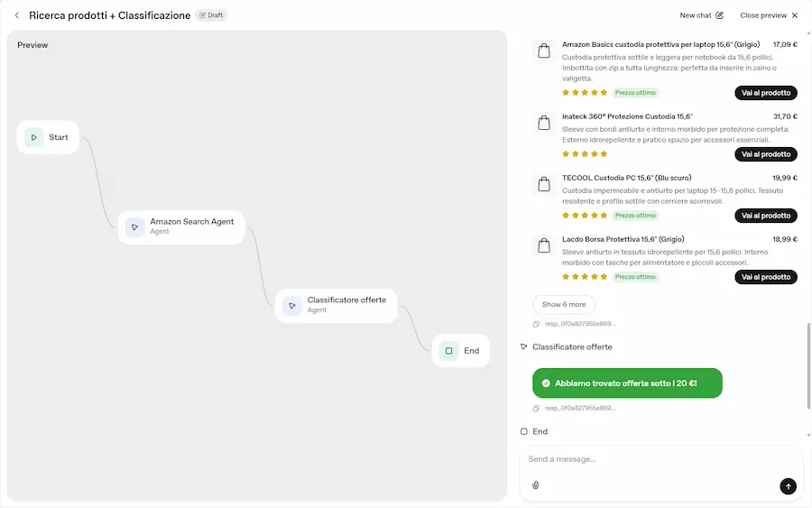This screenshot has width=812, height=508.
Task: Click shopping bag icon for TECOOL Custodia
Action: pyautogui.click(x=544, y=184)
